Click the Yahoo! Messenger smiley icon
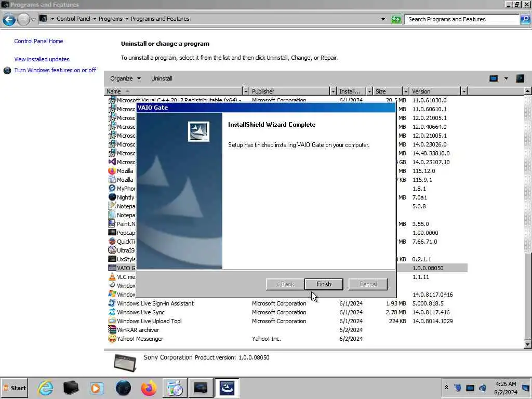Image resolution: width=532 pixels, height=399 pixels. click(112, 339)
